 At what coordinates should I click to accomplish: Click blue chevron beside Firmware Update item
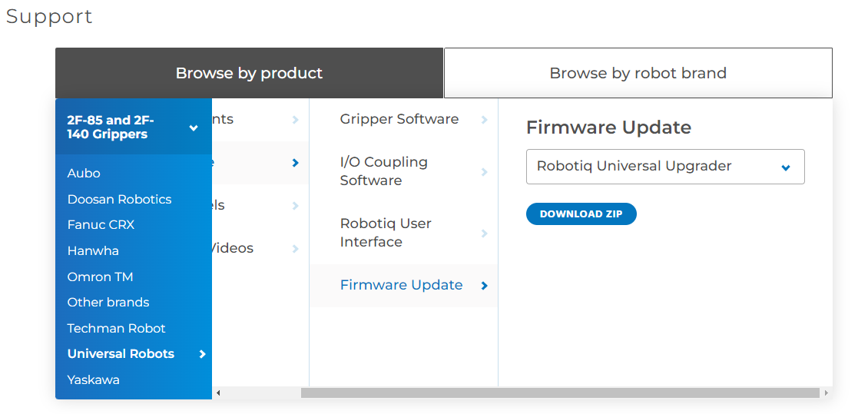485,286
